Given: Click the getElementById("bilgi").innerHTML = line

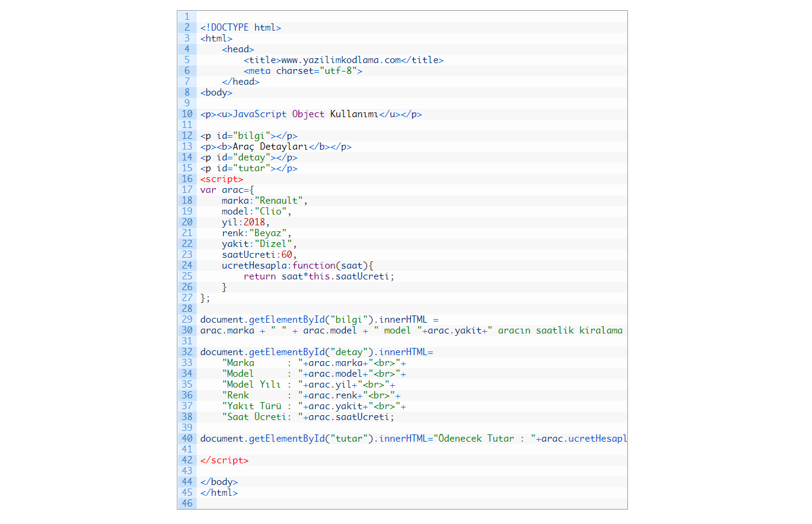Looking at the screenshot, I should tap(319, 320).
